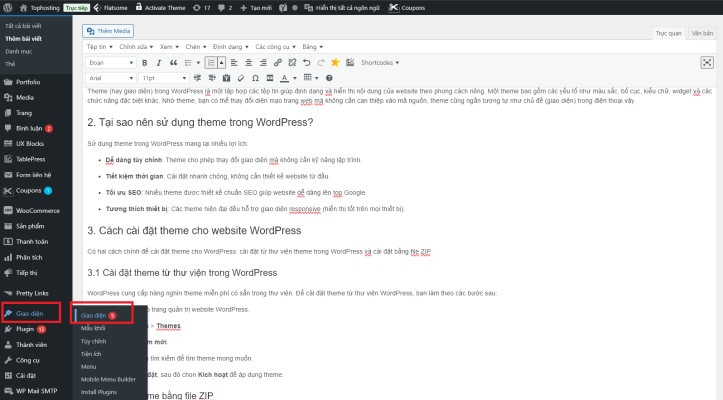Screen dimensions: 723x400
Task: Click the Thêm Media button
Action: click(x=116, y=31)
